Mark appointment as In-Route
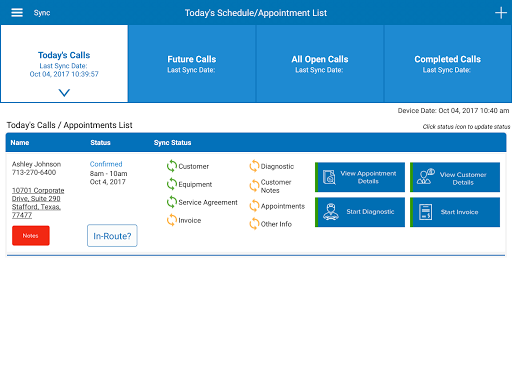This screenshot has width=512, height=384. 112,236
